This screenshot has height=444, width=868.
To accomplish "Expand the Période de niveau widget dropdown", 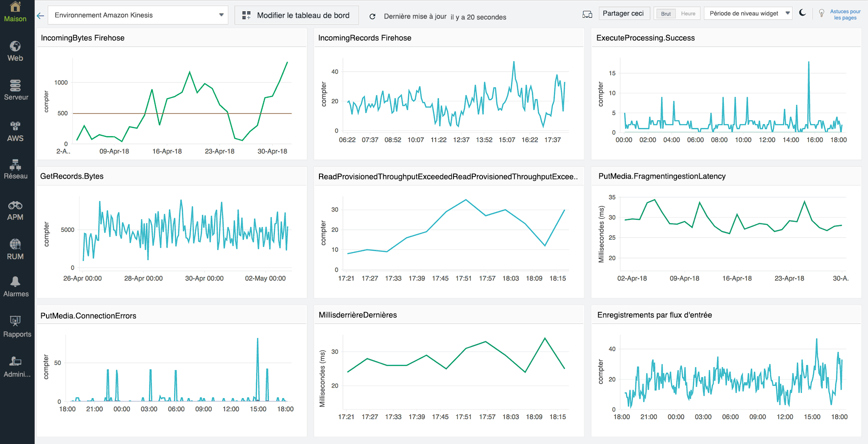I will coord(748,13).
